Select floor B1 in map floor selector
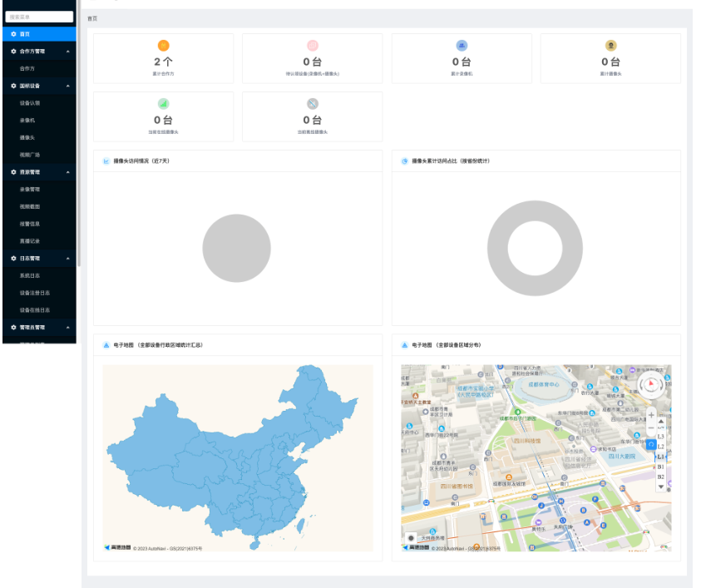Screen dimensions: 711x588 click(x=661, y=467)
